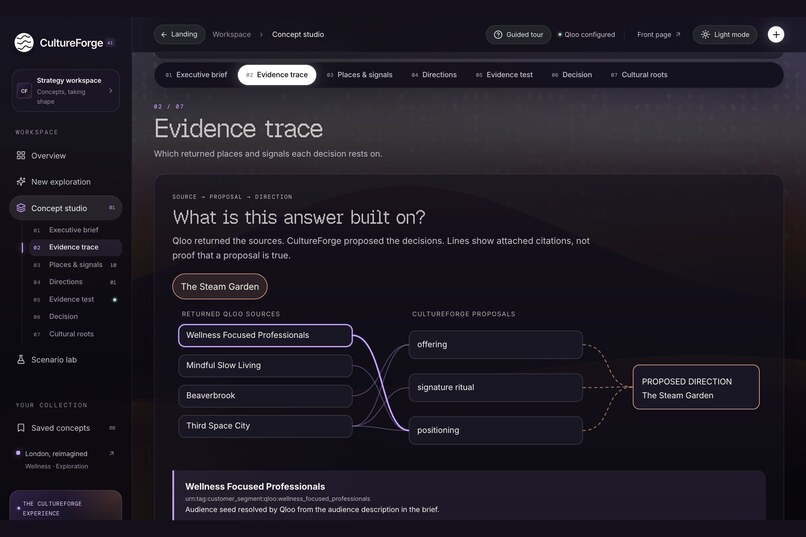Select Decision in sidebar tree
Image resolution: width=806 pixels, height=537 pixels.
(75, 317)
